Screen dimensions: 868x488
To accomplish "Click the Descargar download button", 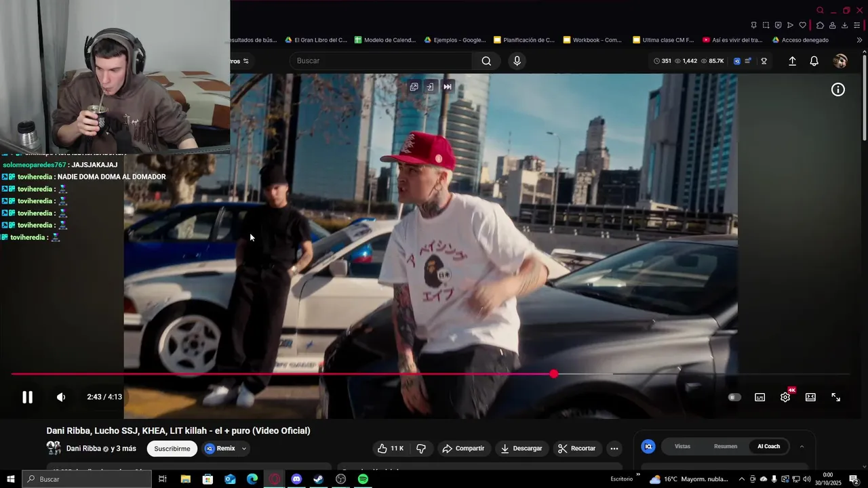I will pyautogui.click(x=521, y=449).
